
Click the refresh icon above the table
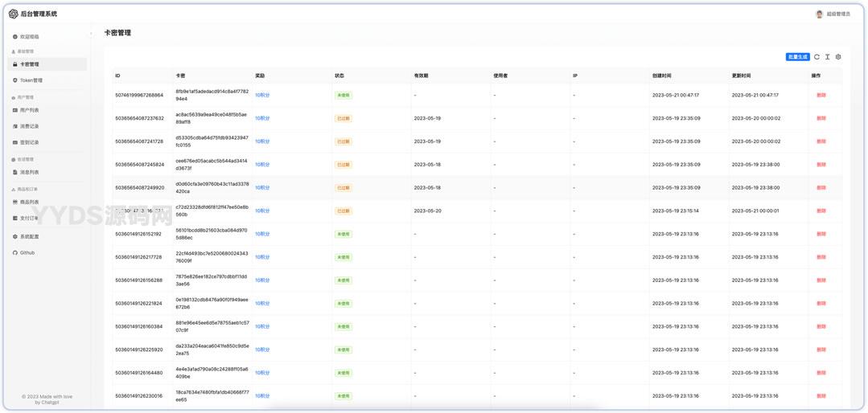pyautogui.click(x=817, y=57)
